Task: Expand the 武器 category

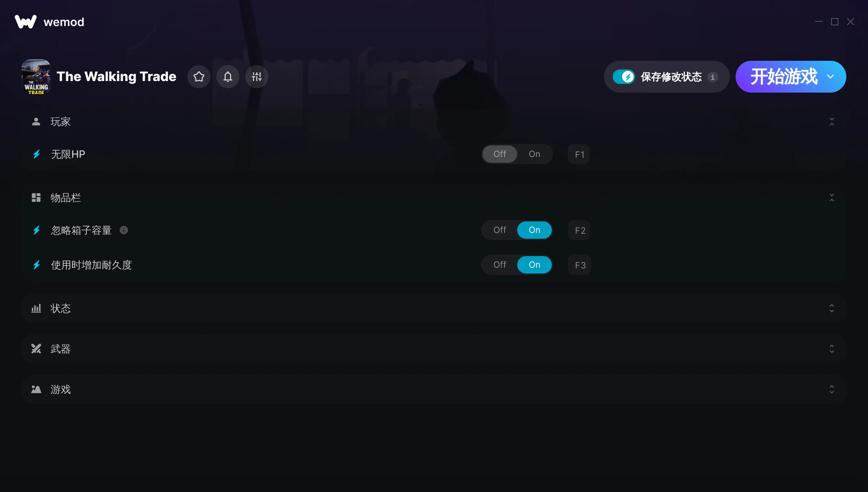Action: (x=831, y=349)
